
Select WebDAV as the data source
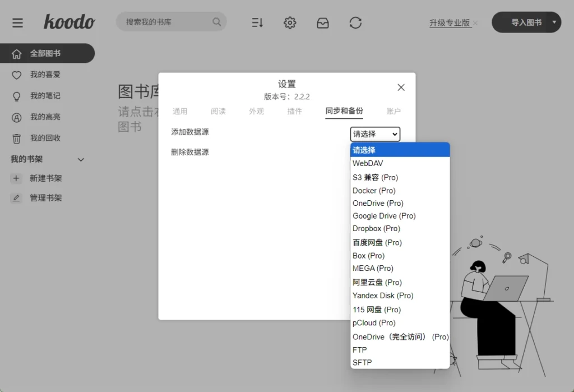tap(368, 163)
